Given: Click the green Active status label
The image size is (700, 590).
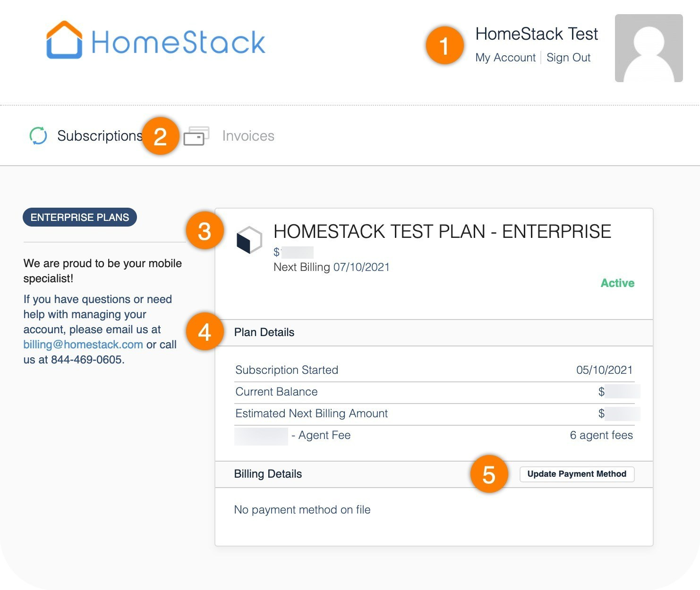Looking at the screenshot, I should pyautogui.click(x=617, y=283).
